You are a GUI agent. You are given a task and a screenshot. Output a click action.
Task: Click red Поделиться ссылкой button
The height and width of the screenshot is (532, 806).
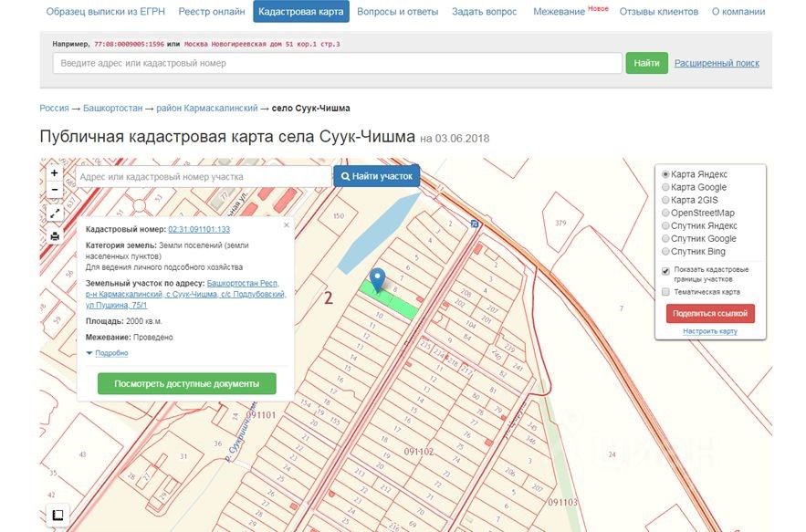710,313
